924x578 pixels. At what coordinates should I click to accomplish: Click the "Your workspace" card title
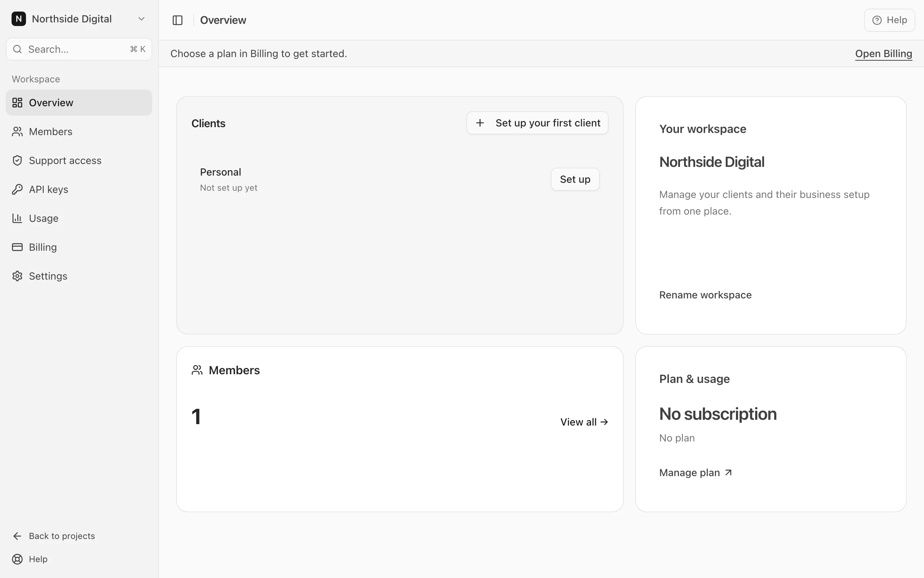(x=702, y=129)
